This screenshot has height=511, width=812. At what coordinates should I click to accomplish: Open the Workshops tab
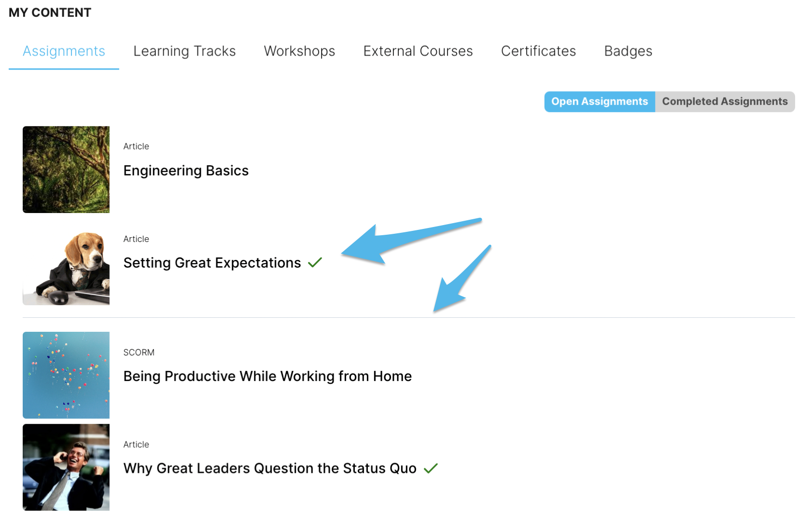point(299,51)
